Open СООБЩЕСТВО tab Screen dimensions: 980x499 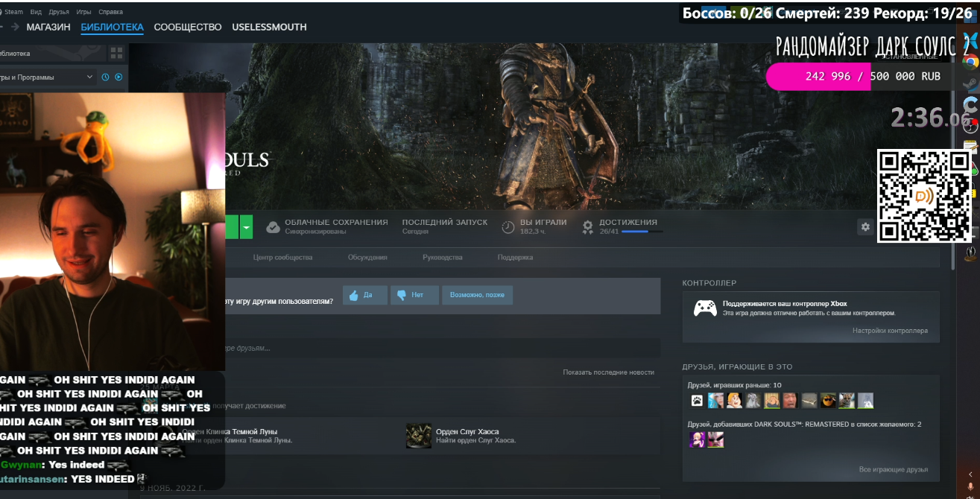click(x=188, y=27)
